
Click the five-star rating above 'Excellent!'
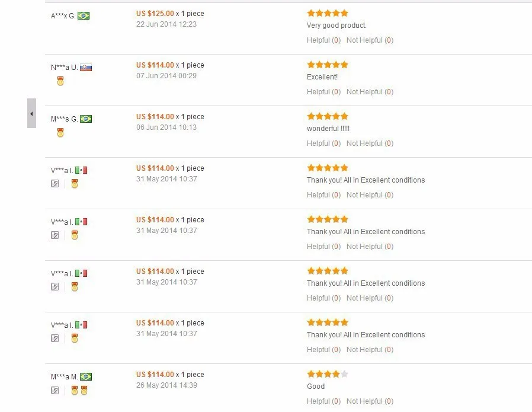[328, 65]
